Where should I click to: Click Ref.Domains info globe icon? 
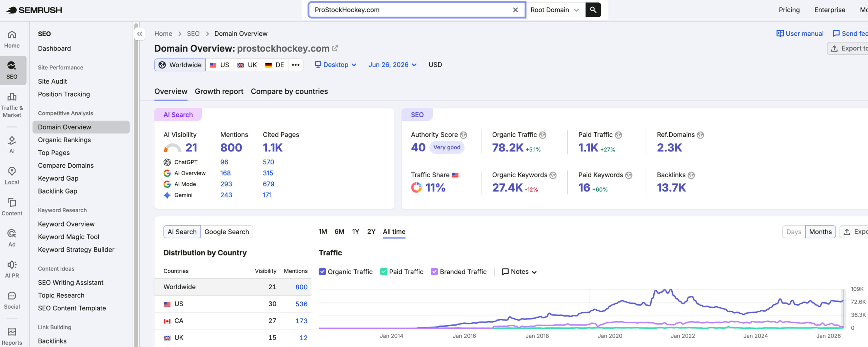[x=701, y=135]
